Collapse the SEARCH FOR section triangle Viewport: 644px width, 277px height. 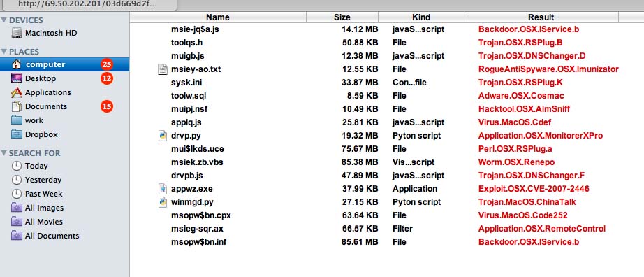(4, 153)
